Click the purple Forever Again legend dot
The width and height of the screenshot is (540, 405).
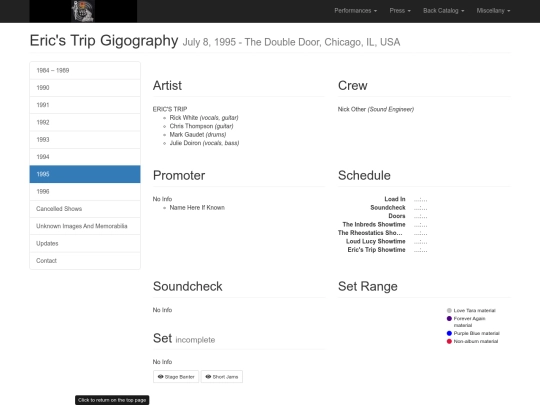449,319
